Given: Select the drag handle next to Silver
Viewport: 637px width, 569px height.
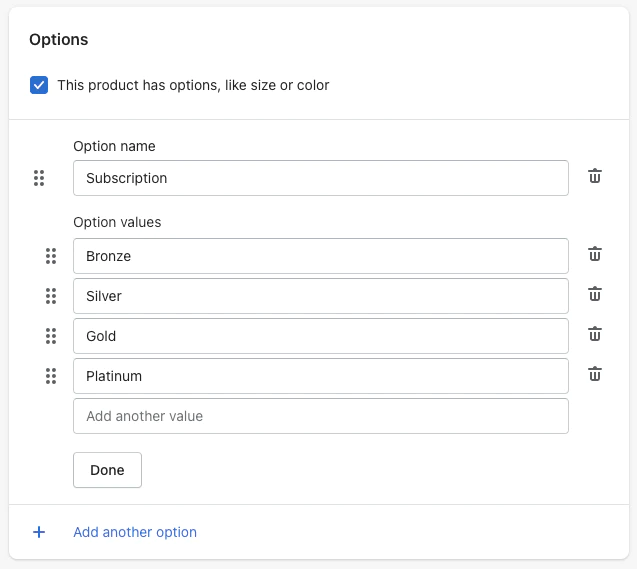Looking at the screenshot, I should (x=51, y=296).
